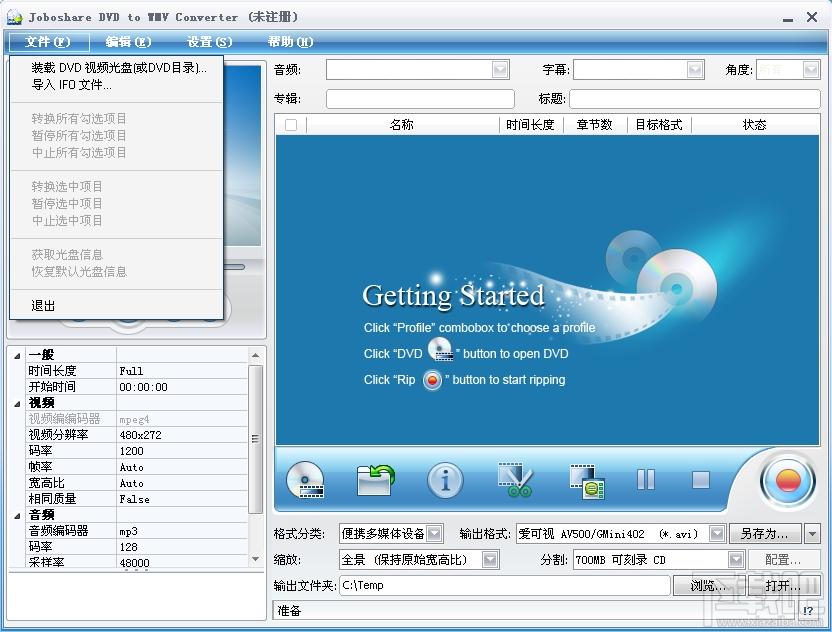Click the 音频编码器 value mp3
Screen dimensions: 832x632
[x=182, y=531]
